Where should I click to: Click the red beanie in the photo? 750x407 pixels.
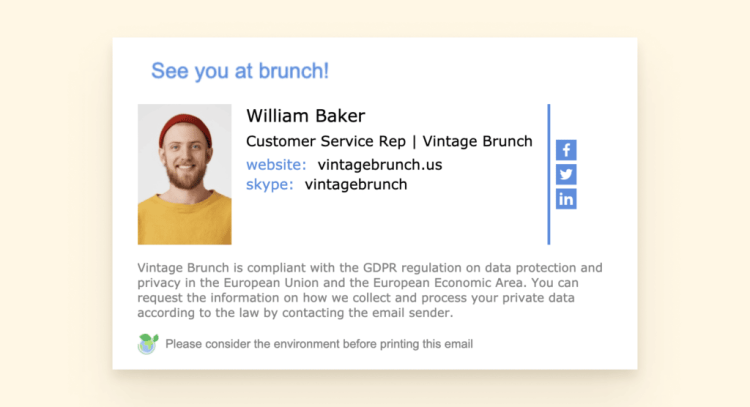[185, 128]
